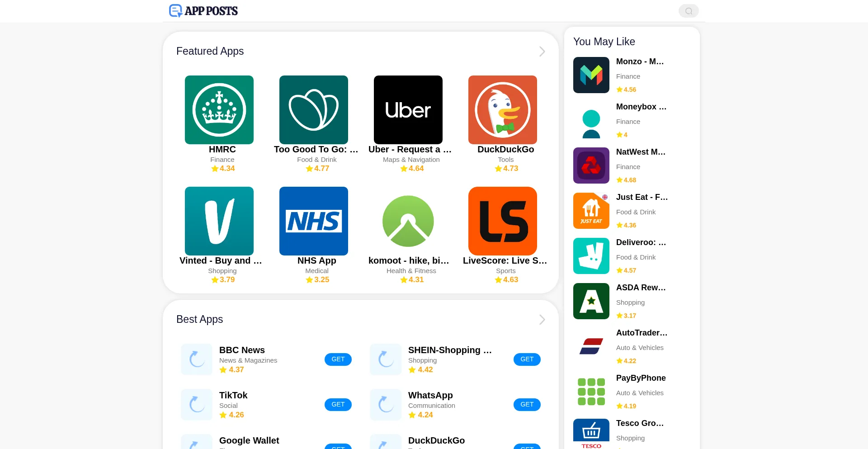Screen dimensions: 868x449
Task: Open the DuckDuckGo featured app icon
Action: pos(503,110)
